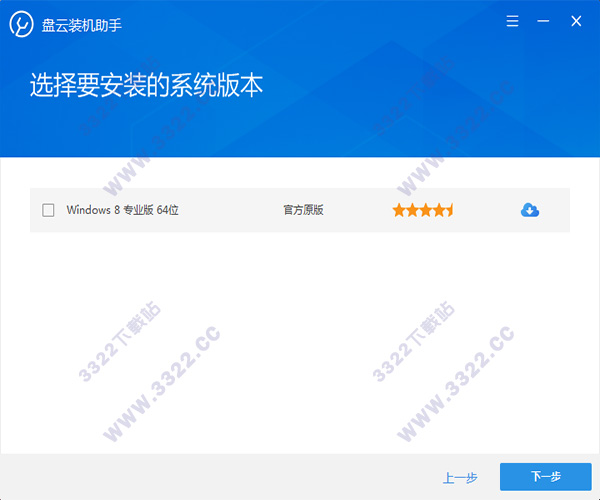Click the 盘云装机助手 logo icon
Image resolution: width=600 pixels, height=500 pixels.
21,24
